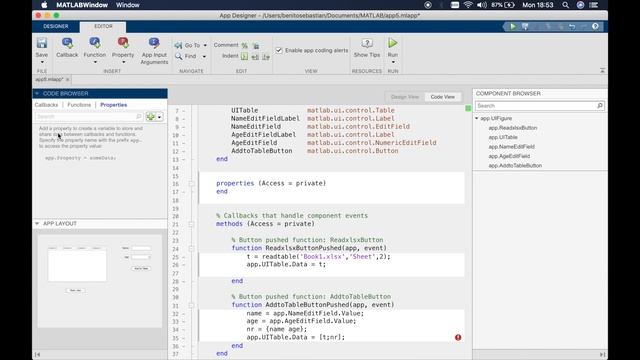This screenshot has height=360, width=640.
Task: Click the Show Tips icon
Action: point(367,43)
